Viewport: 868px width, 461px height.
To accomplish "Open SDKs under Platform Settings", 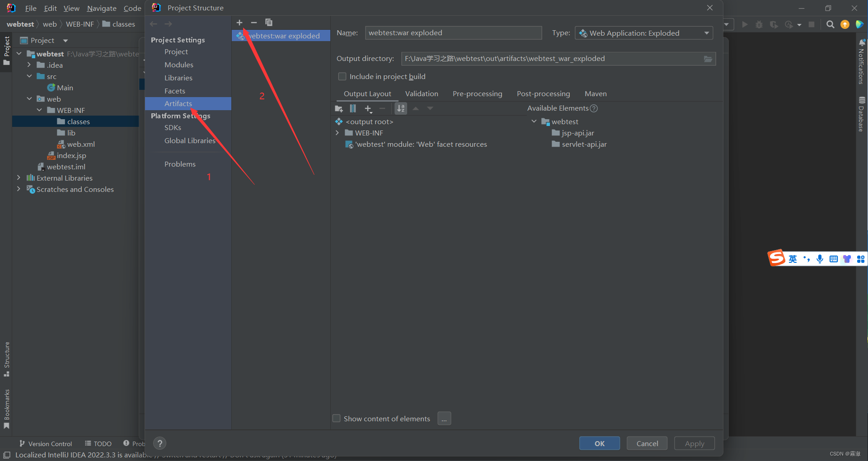I will (173, 128).
